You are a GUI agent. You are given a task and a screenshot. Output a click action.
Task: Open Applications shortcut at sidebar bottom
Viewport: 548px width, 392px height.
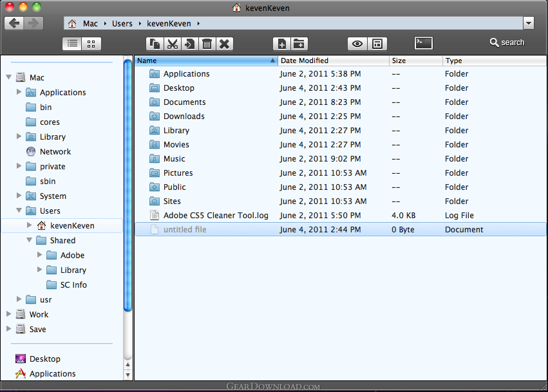[x=46, y=373]
